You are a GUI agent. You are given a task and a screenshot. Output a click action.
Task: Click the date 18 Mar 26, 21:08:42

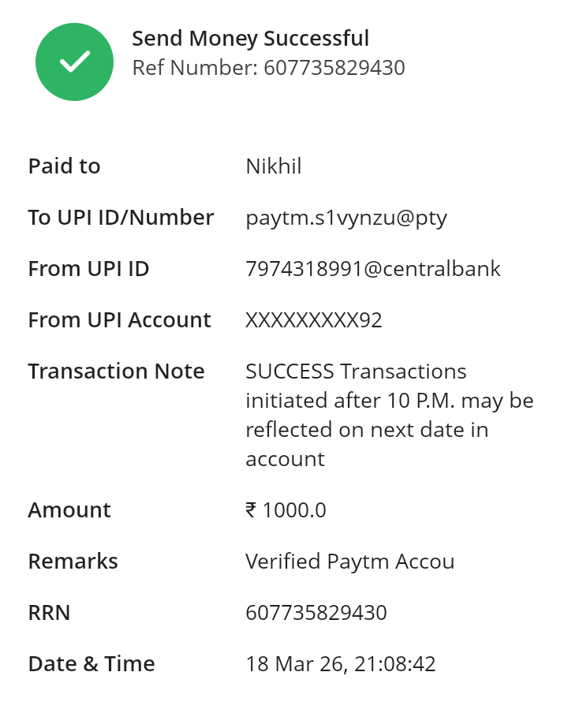point(341,664)
